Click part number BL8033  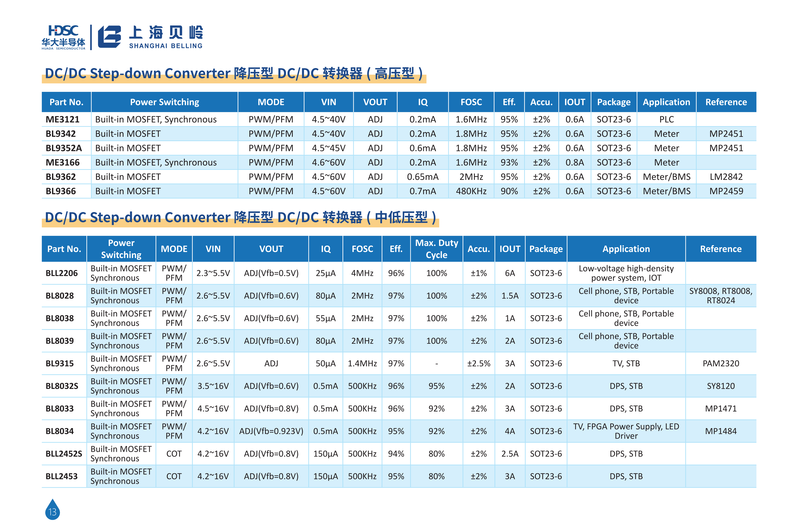click(x=60, y=408)
